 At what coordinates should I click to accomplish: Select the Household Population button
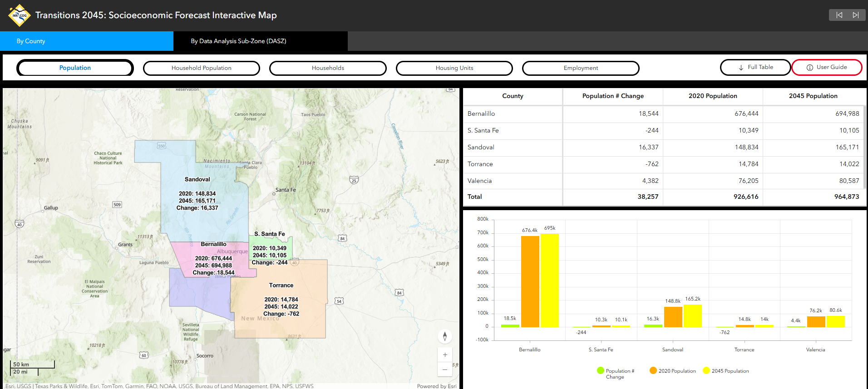[x=201, y=68]
